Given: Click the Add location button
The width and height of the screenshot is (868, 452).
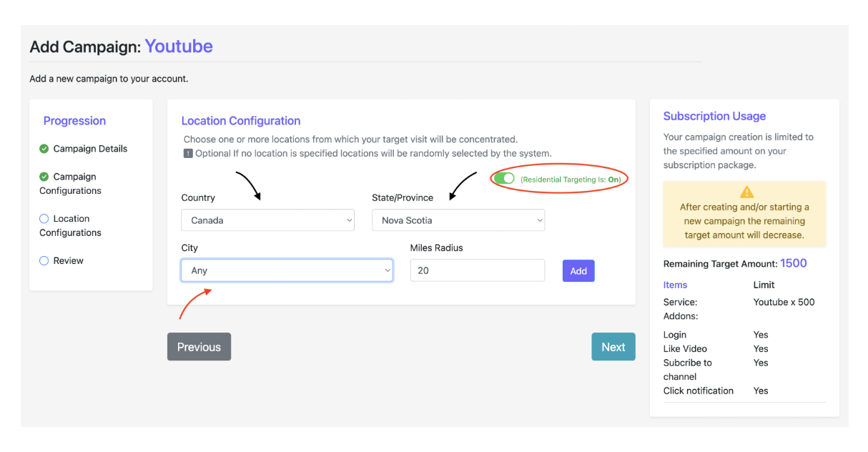Looking at the screenshot, I should [x=578, y=271].
